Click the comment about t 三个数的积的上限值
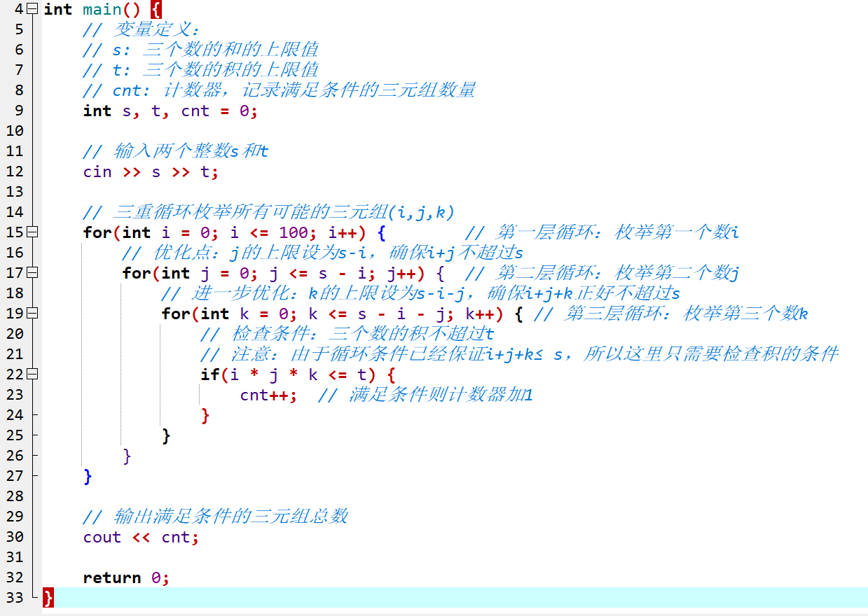Image resolution: width=868 pixels, height=616 pixels. [x=200, y=71]
